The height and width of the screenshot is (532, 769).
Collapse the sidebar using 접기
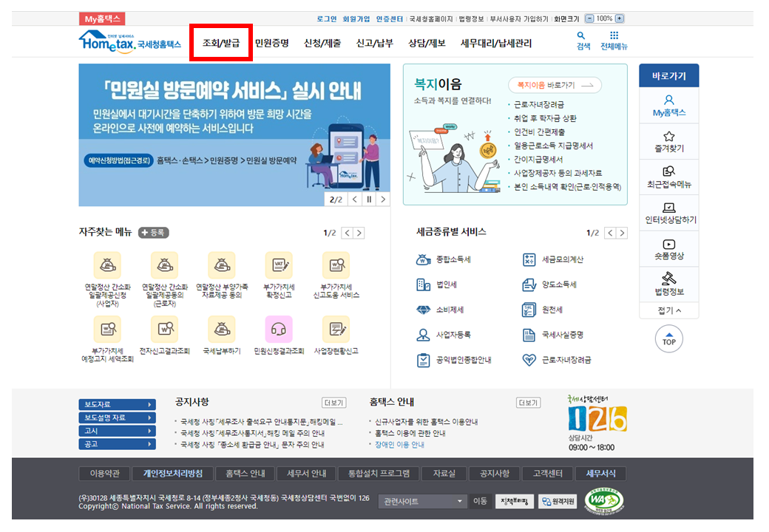668,310
